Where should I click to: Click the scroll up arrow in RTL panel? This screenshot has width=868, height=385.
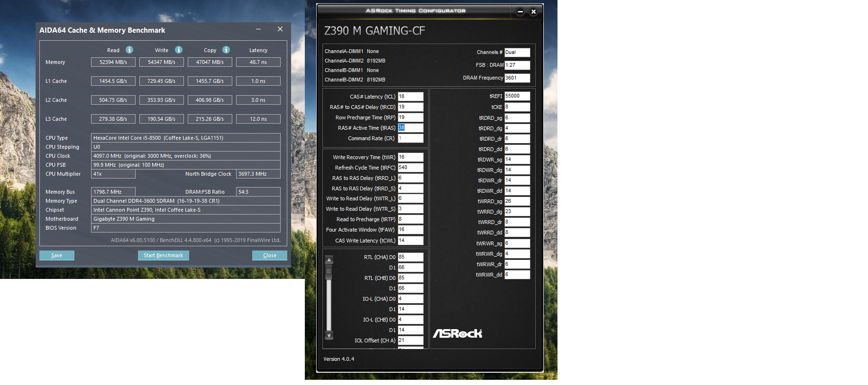329,260
